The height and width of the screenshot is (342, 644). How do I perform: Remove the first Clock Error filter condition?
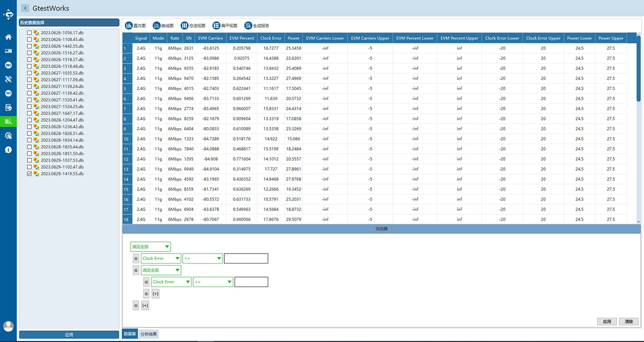click(136, 259)
